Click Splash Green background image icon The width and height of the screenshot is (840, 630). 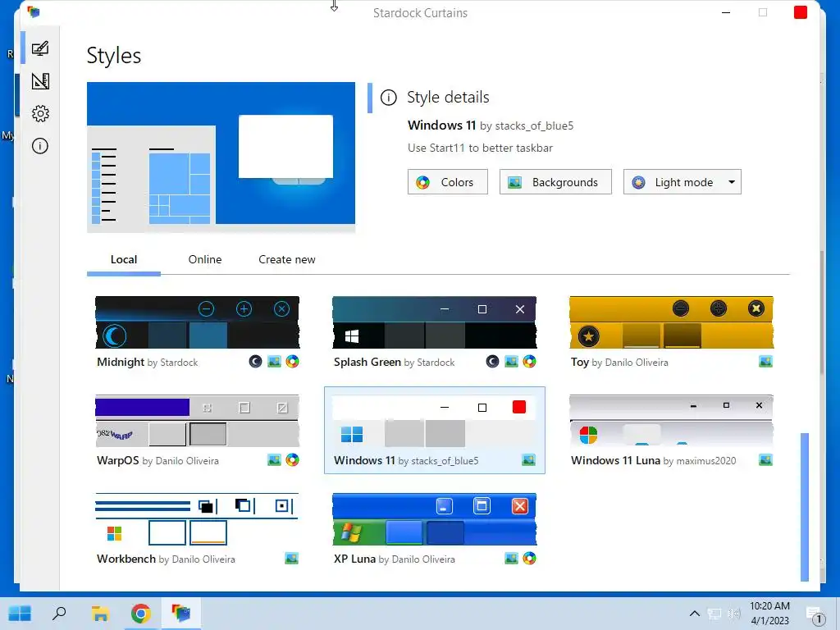point(511,362)
